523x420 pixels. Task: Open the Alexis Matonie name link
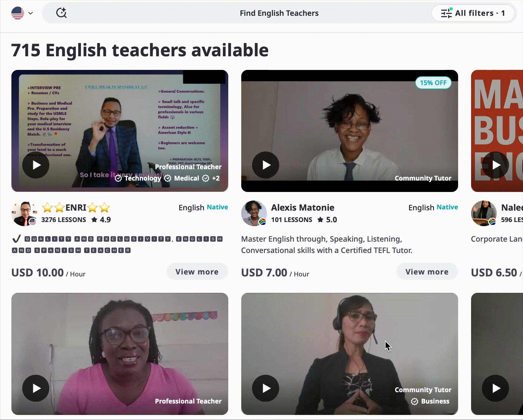tap(303, 207)
